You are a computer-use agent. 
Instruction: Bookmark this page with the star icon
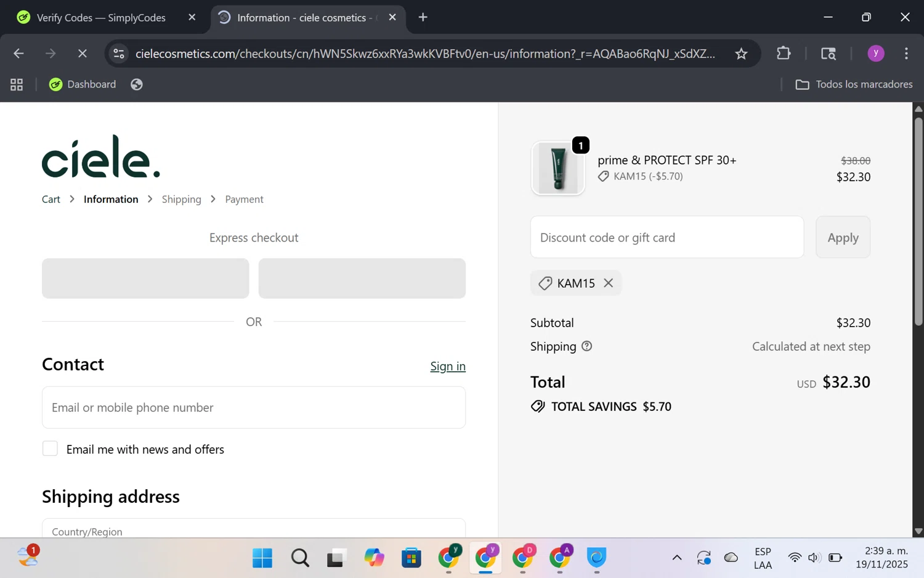click(741, 54)
